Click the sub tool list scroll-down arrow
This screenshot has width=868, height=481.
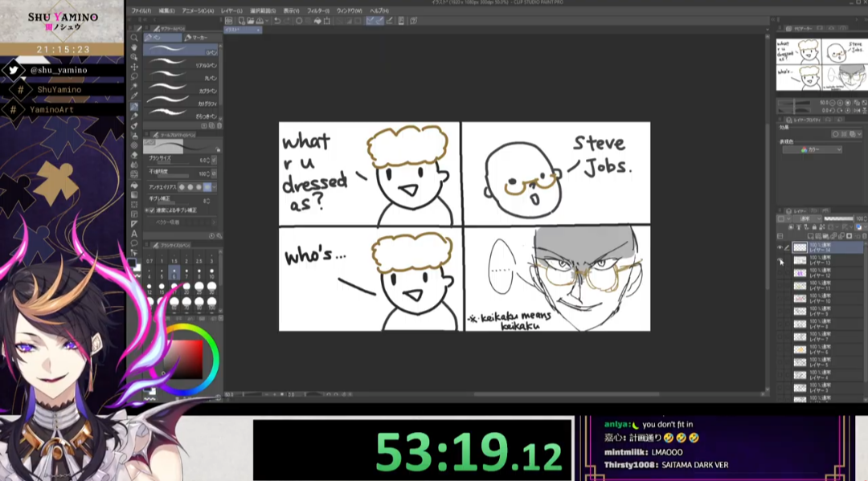coord(220,117)
